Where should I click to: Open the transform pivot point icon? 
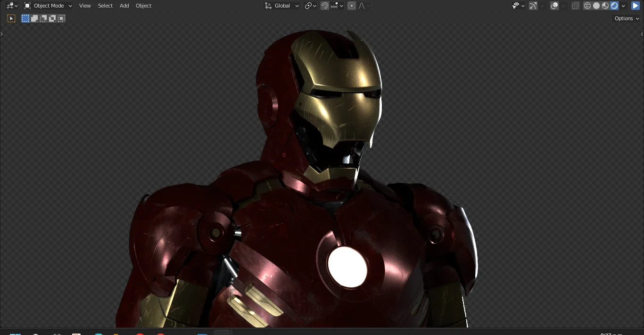coord(309,6)
